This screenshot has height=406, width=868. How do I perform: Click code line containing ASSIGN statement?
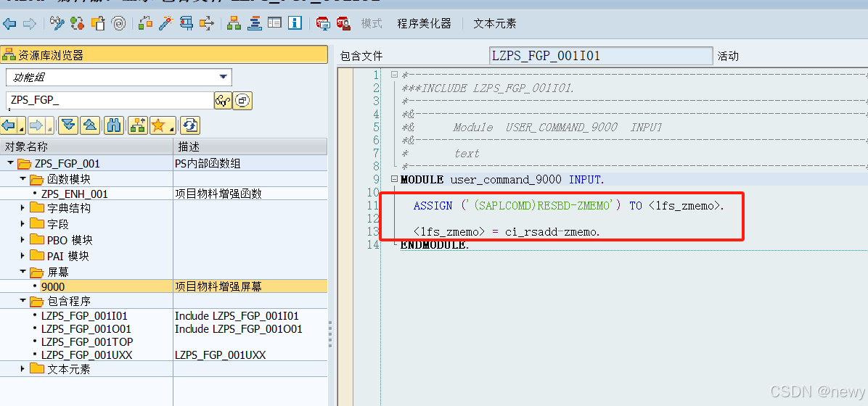point(568,206)
